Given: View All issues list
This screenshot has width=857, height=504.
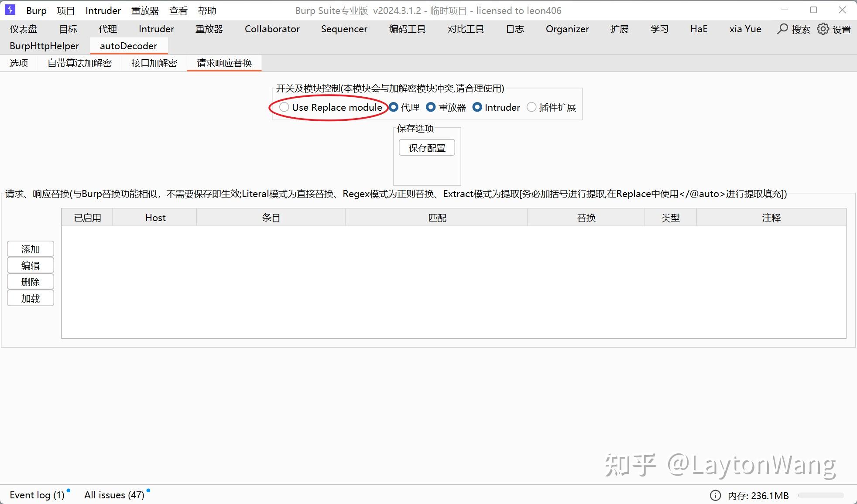Looking at the screenshot, I should click(114, 494).
